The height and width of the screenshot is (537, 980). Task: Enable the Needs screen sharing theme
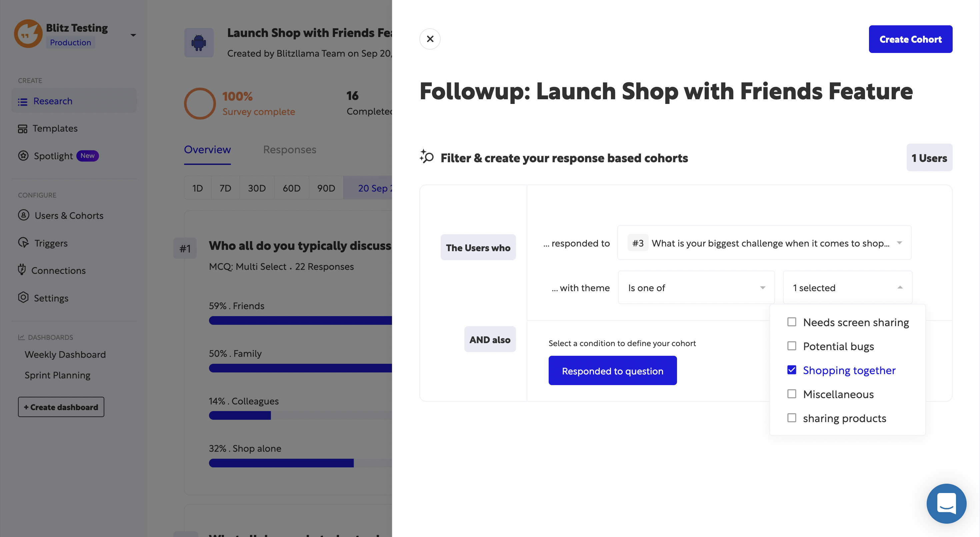[x=792, y=322]
